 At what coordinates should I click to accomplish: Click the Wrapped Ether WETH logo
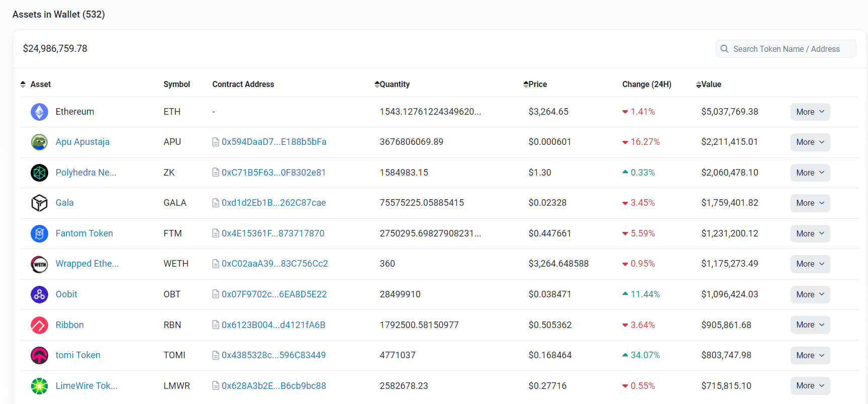point(39,264)
